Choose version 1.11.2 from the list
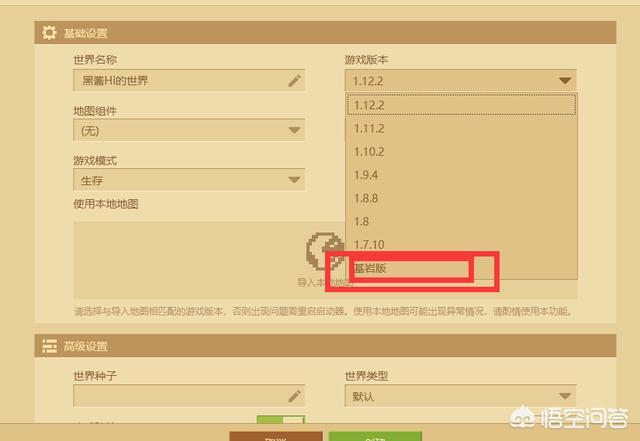 point(461,129)
